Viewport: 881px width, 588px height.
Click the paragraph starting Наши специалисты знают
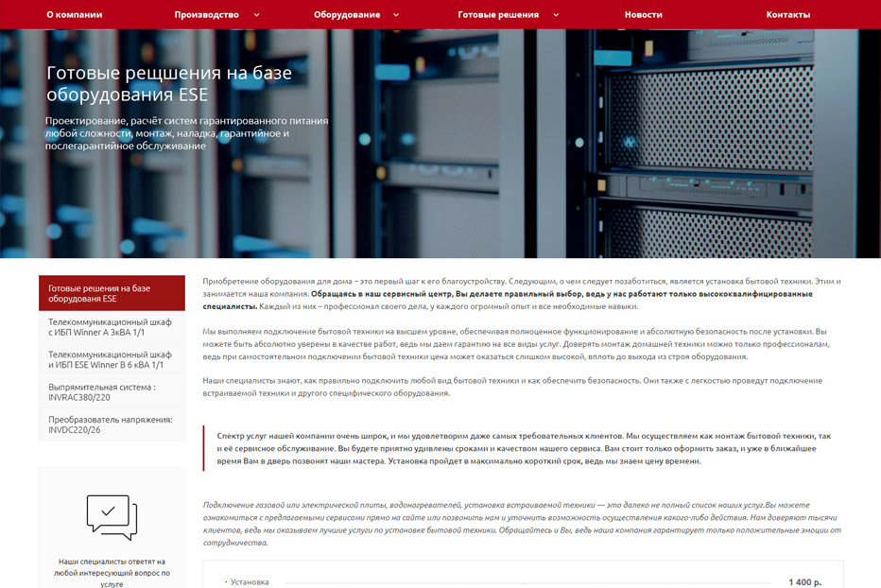[512, 387]
